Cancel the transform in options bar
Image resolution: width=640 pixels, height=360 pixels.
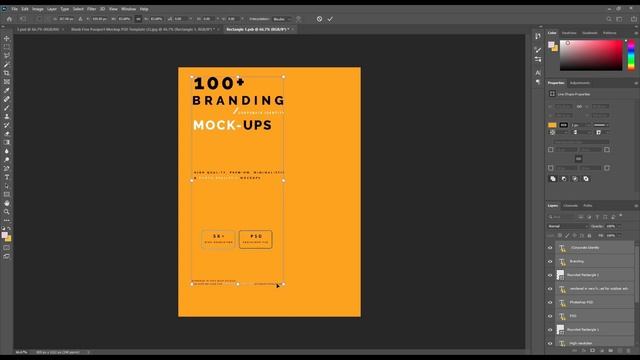pos(319,19)
